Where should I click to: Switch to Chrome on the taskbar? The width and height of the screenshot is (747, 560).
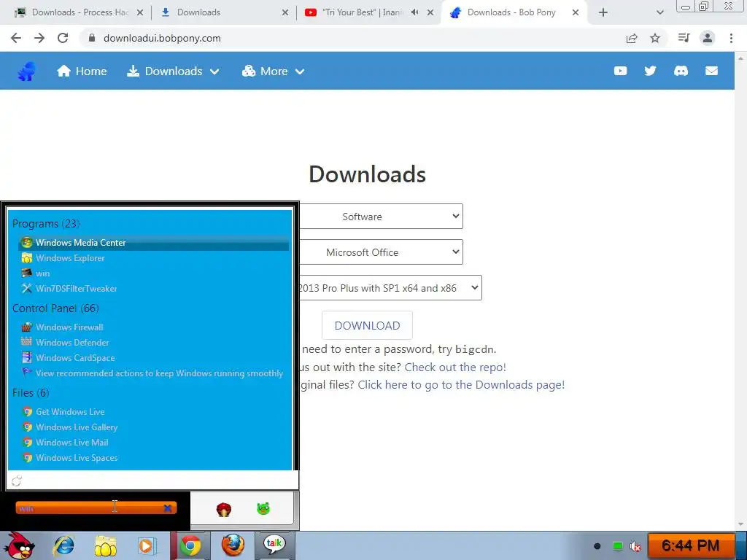pos(190,545)
